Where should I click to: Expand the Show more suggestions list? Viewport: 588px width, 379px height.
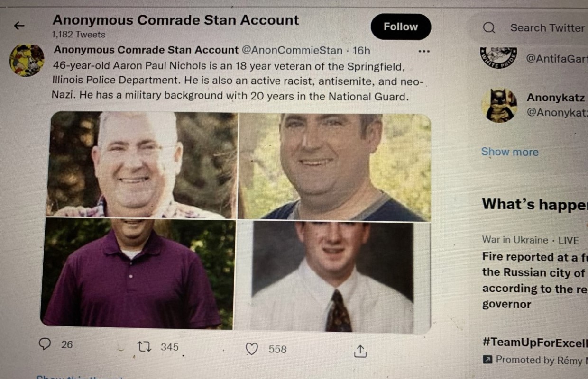coord(509,152)
